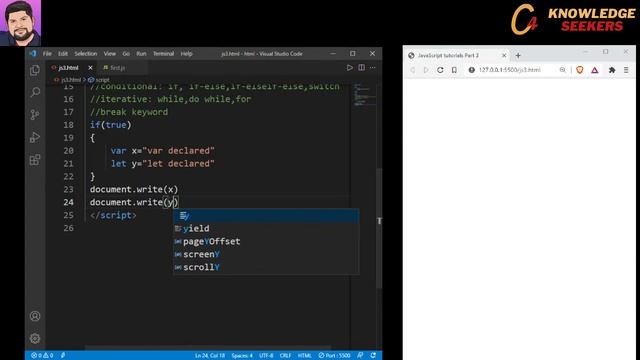Open the browser Extensions puzzle icon

[x=612, y=70]
